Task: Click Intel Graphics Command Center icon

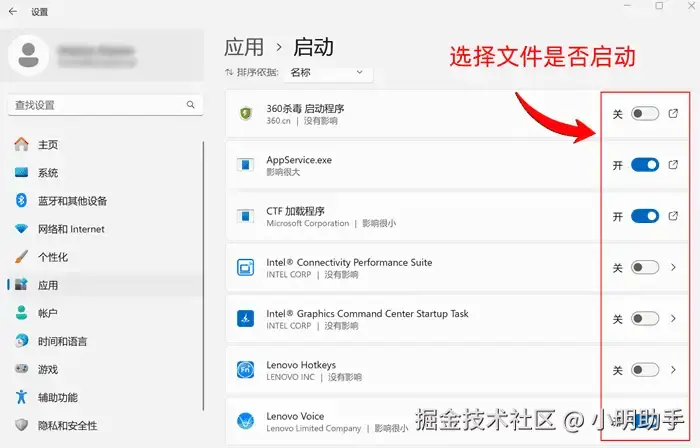Action: pyautogui.click(x=246, y=319)
